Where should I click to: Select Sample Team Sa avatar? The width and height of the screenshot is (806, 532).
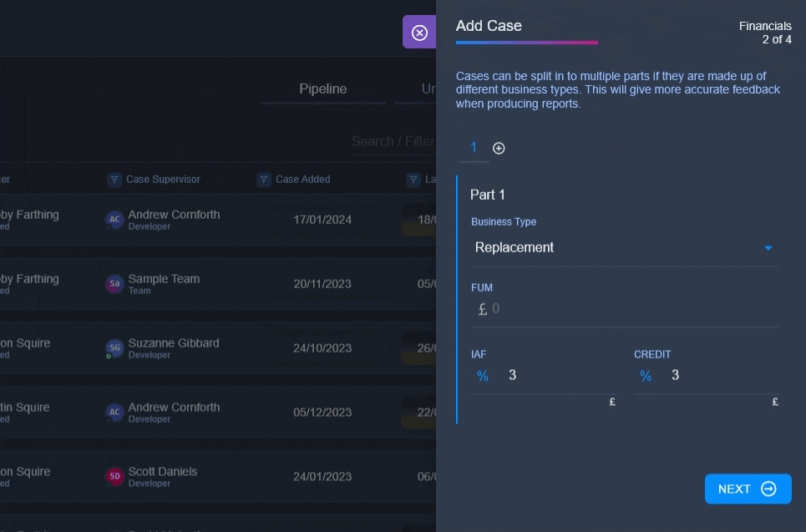coord(114,284)
